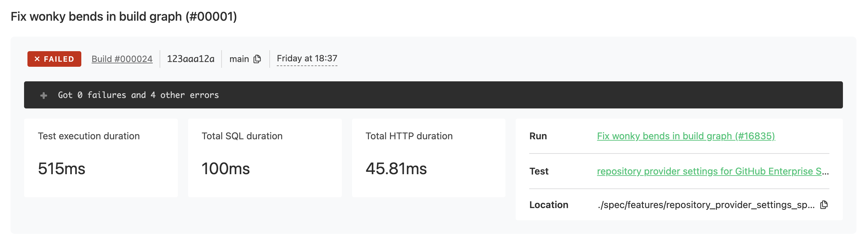This screenshot has width=868, height=244.
Task: Open the run link Fix wonky bends (#16835)
Action: pos(686,136)
